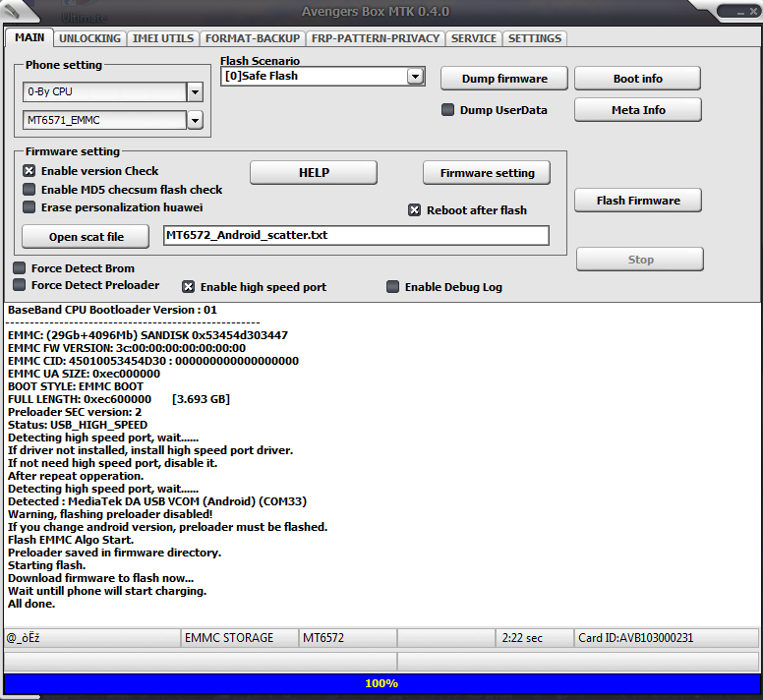Image resolution: width=763 pixels, height=700 pixels.
Task: Click Card ID:AVB103000231 status entry
Action: point(667,638)
